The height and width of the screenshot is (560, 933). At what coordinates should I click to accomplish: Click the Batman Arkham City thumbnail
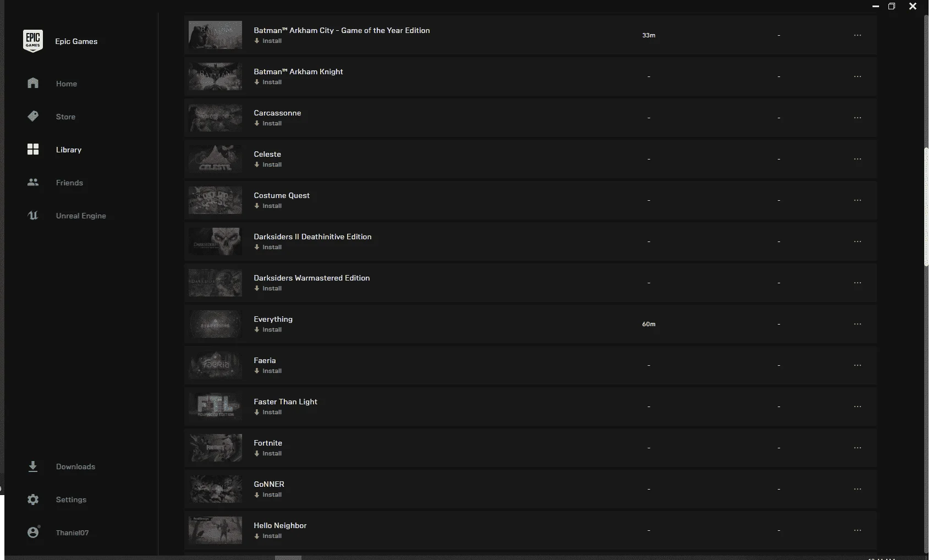(x=215, y=35)
